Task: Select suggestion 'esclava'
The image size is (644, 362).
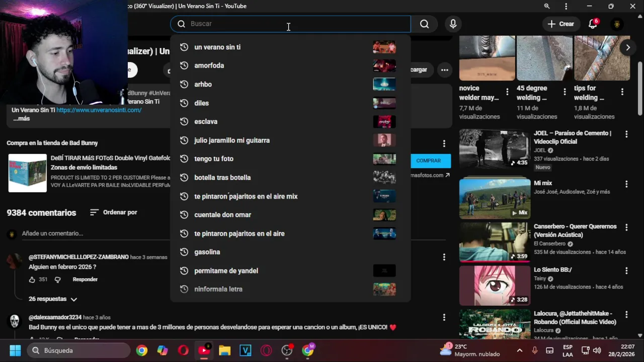Action: tap(290, 122)
